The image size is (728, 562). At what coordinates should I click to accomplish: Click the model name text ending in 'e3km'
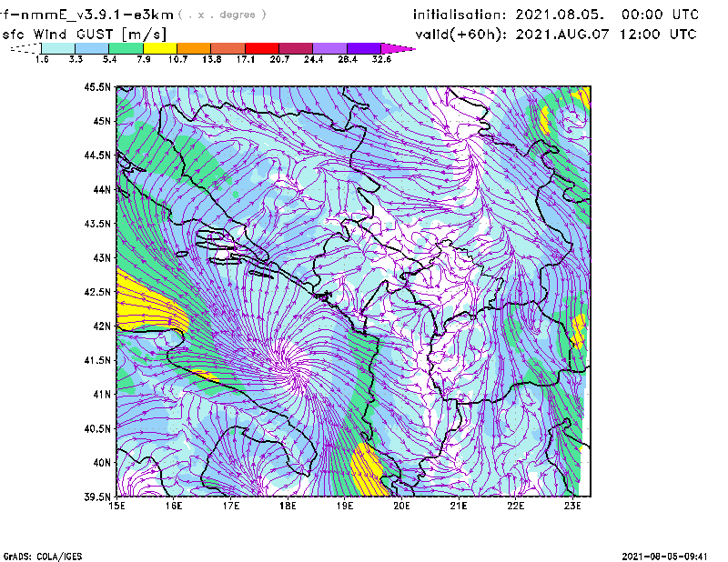point(86,15)
